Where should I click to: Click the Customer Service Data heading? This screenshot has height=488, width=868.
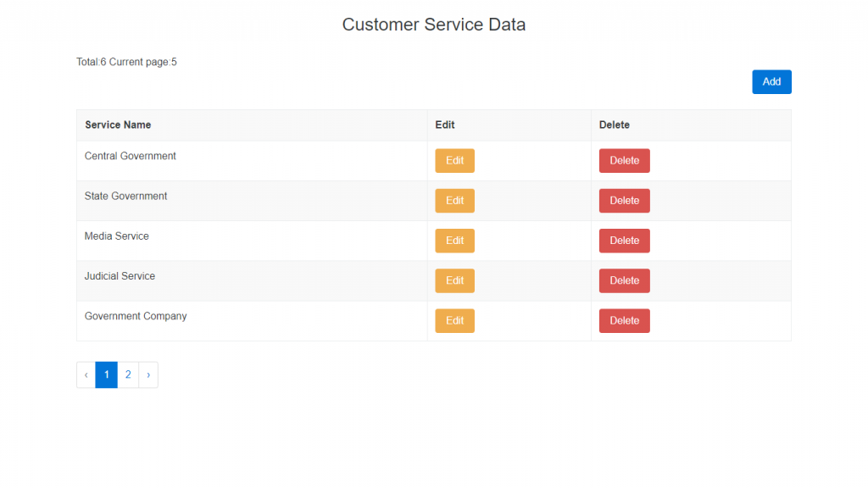coord(434,25)
